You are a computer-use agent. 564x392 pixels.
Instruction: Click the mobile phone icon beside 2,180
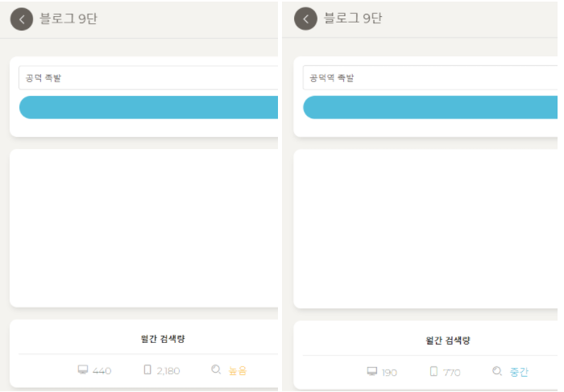[147, 369]
